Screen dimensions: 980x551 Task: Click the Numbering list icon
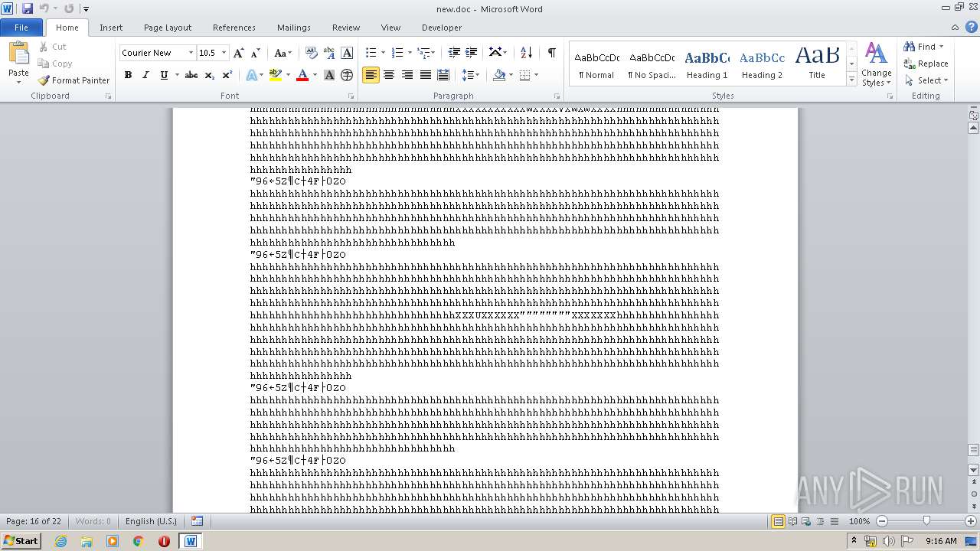coord(397,53)
